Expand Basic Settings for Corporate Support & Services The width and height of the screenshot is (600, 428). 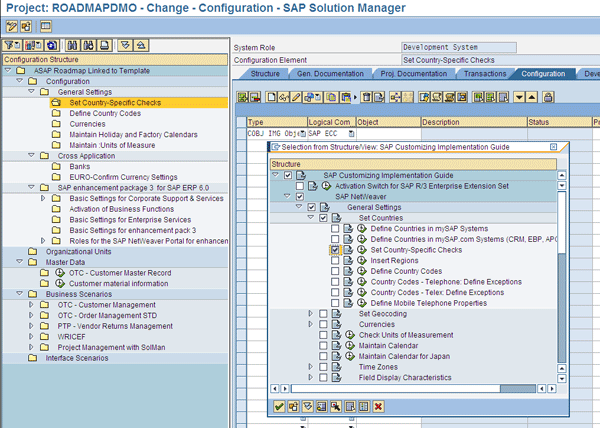(43, 198)
